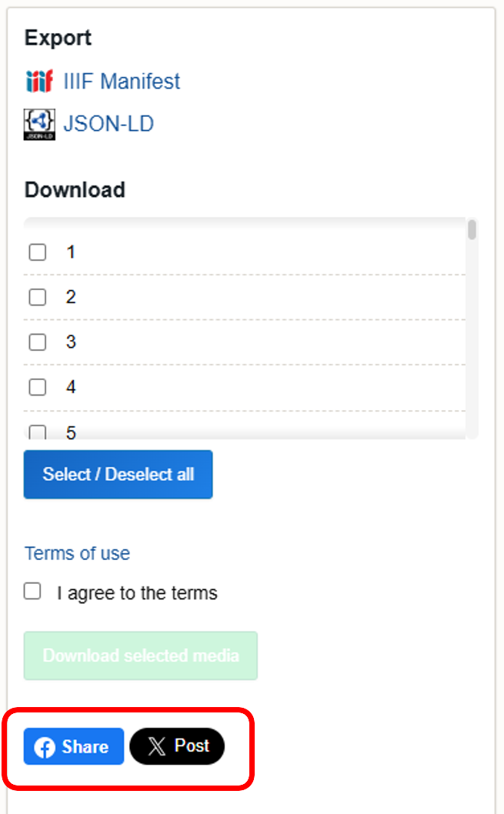Check the box for item 4
Screen dimensions: 504x814
pyautogui.click(x=37, y=387)
